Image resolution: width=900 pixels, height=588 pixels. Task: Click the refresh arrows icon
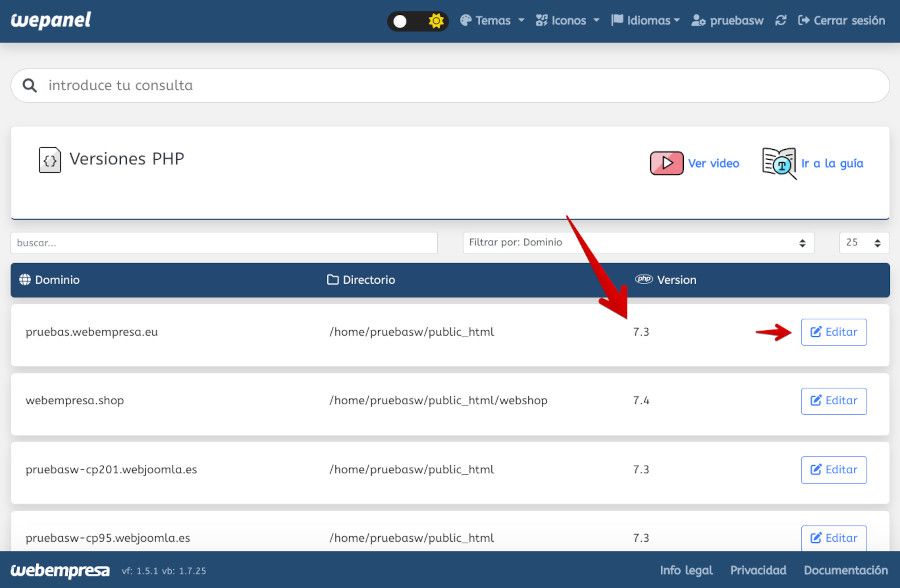pos(781,21)
